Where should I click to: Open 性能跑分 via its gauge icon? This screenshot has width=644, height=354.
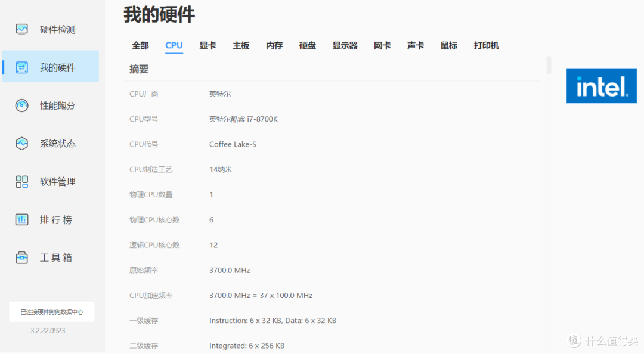[x=21, y=105]
